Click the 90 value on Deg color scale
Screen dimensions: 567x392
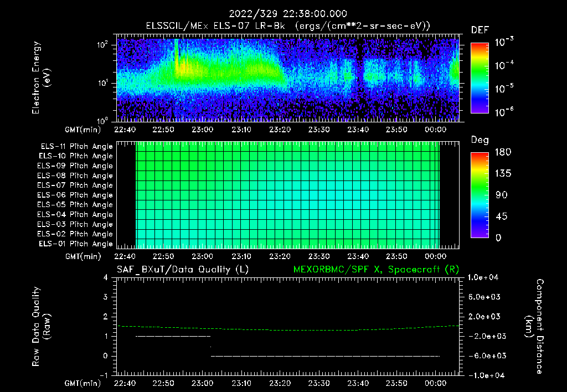[501, 195]
